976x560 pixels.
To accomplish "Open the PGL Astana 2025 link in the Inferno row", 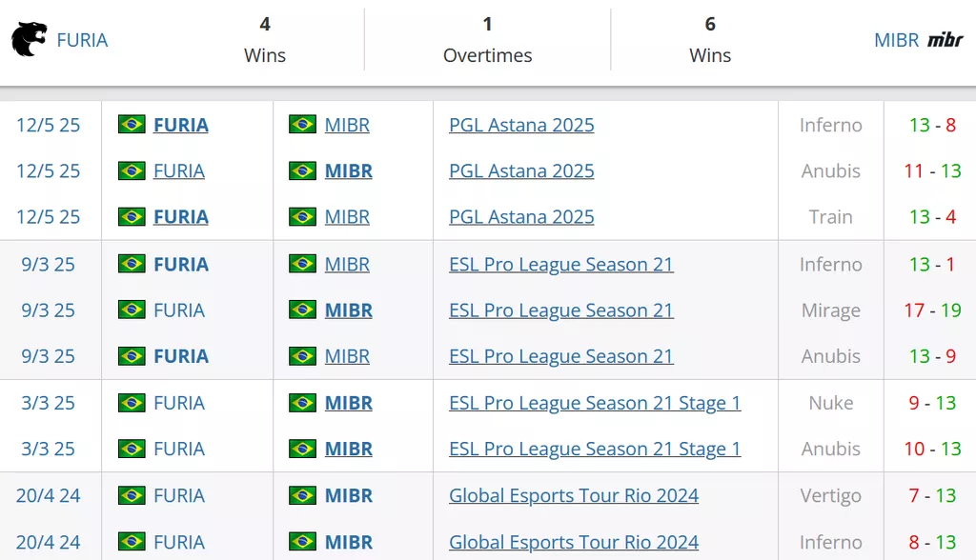I will click(x=521, y=125).
